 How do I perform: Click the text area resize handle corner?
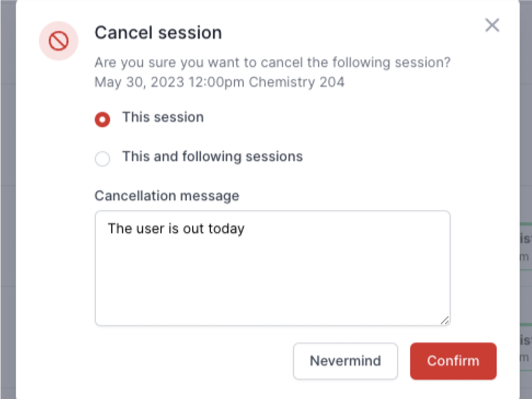click(x=445, y=321)
